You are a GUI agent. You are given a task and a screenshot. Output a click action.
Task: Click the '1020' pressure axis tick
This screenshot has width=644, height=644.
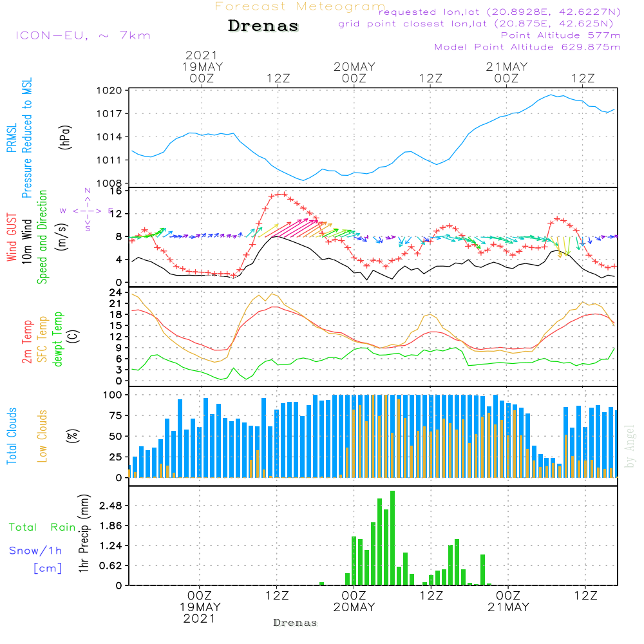pos(109,90)
